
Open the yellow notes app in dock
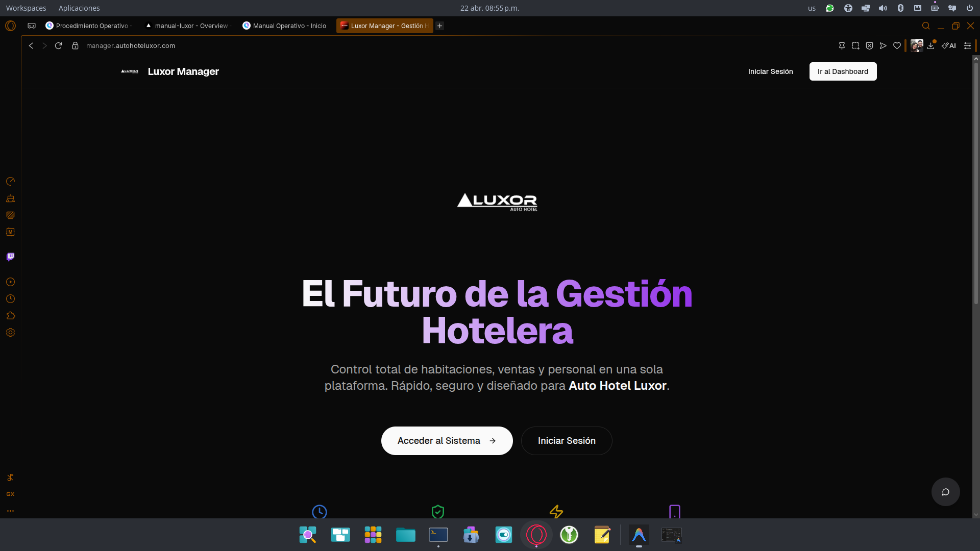[602, 535]
